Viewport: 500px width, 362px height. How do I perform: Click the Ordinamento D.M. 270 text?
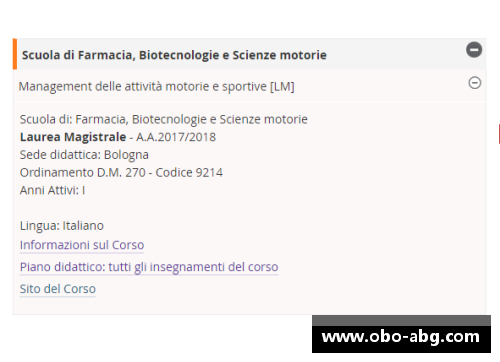tap(83, 173)
